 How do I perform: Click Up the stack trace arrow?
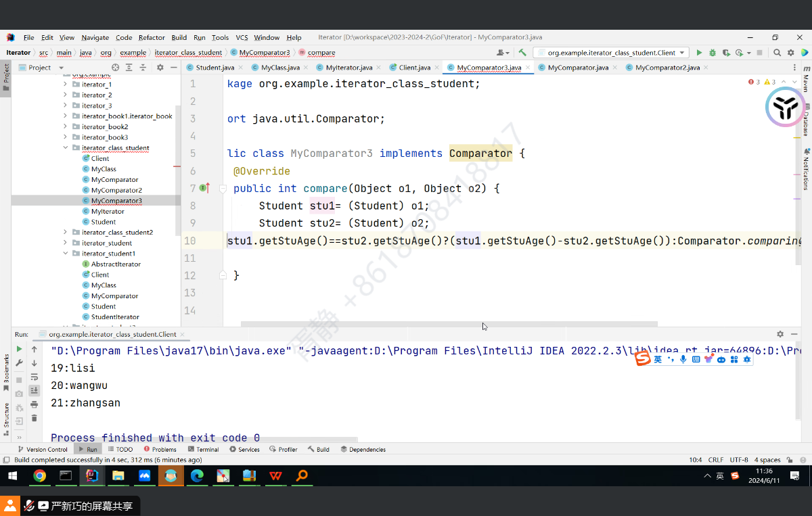coord(35,350)
